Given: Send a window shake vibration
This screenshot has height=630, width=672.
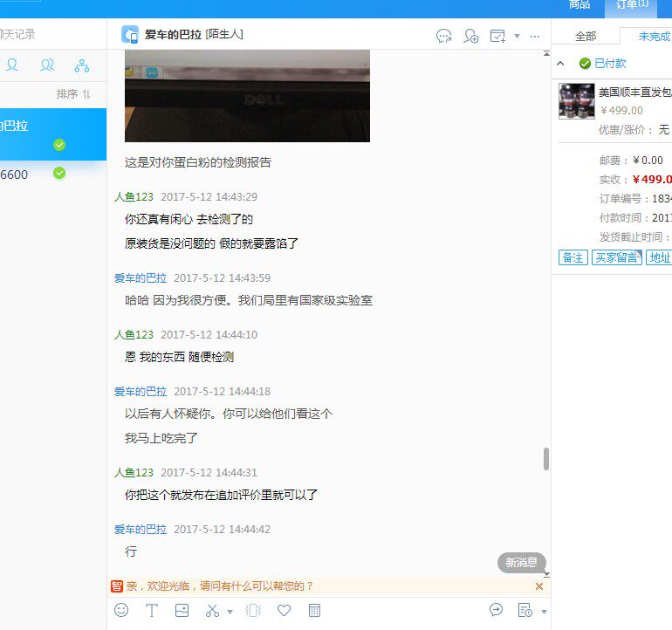Looking at the screenshot, I should [x=253, y=610].
